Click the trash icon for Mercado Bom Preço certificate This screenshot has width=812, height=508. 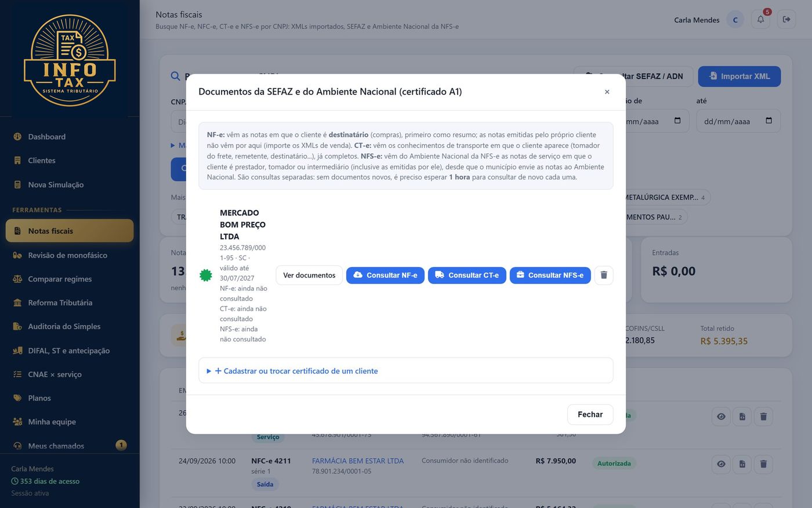pyautogui.click(x=604, y=275)
